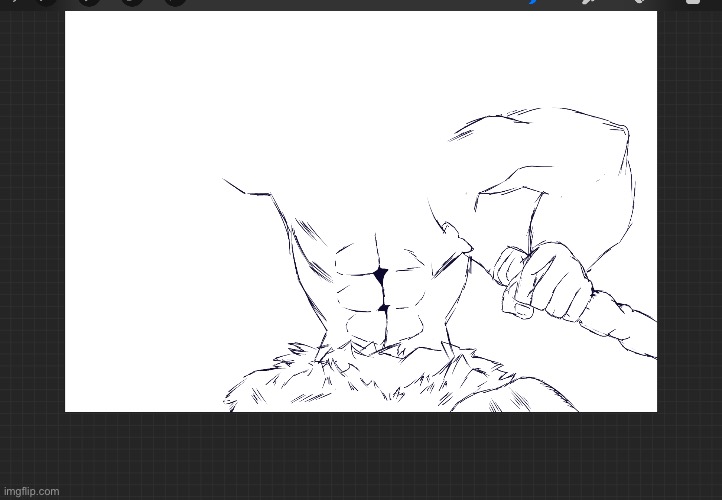Tap the forearm extending to right edge

(625, 325)
